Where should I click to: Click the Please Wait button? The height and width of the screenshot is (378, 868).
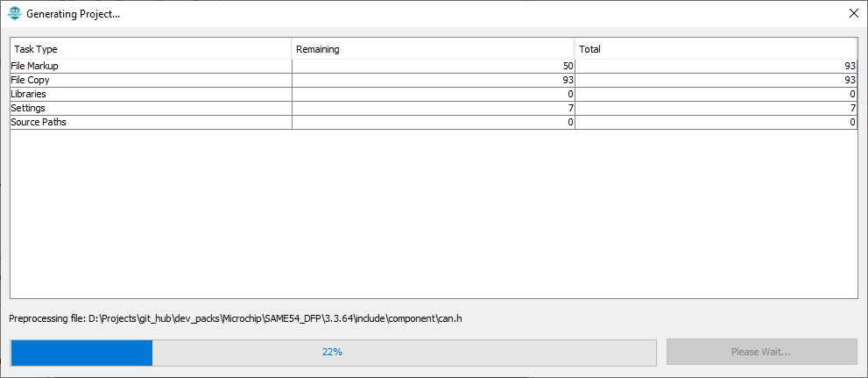tap(762, 352)
